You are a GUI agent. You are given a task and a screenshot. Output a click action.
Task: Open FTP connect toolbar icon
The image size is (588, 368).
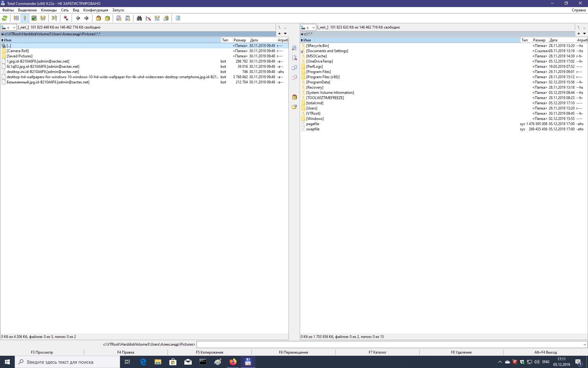(119, 18)
